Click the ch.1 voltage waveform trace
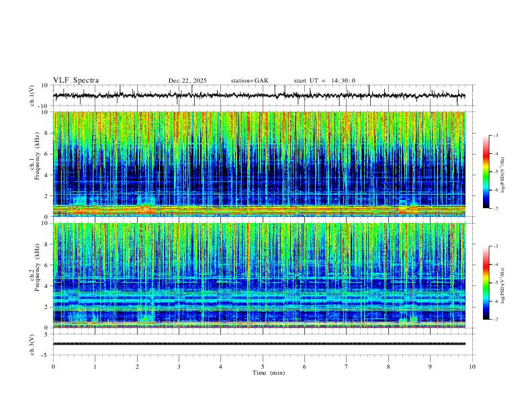This screenshot has width=532, height=411. [x=259, y=95]
